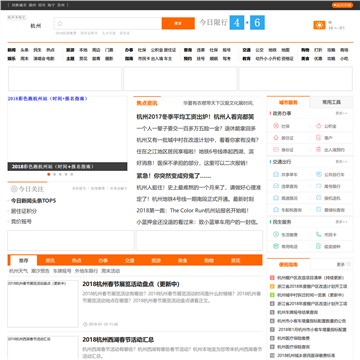The image size is (360, 360).
Task: Open the 居住证 service icon link
Action: click(x=276, y=138)
